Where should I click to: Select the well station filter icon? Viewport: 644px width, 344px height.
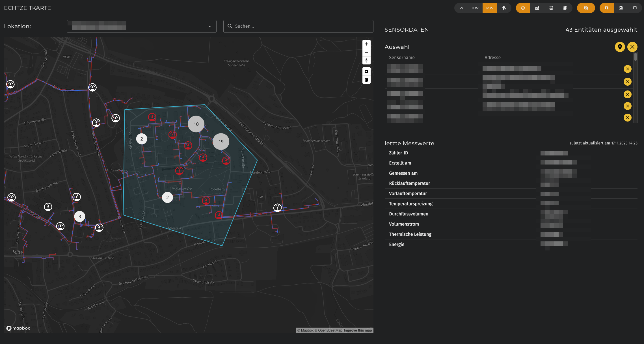pyautogui.click(x=551, y=8)
